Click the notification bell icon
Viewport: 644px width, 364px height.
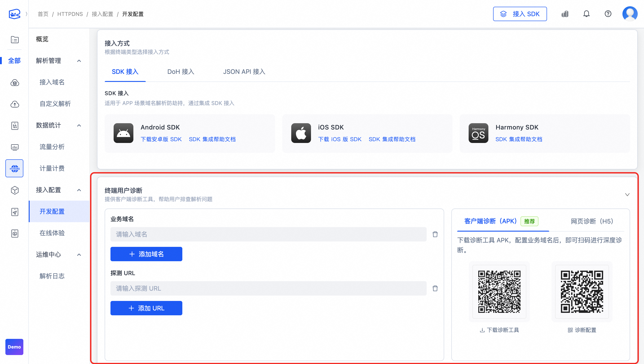(586, 14)
